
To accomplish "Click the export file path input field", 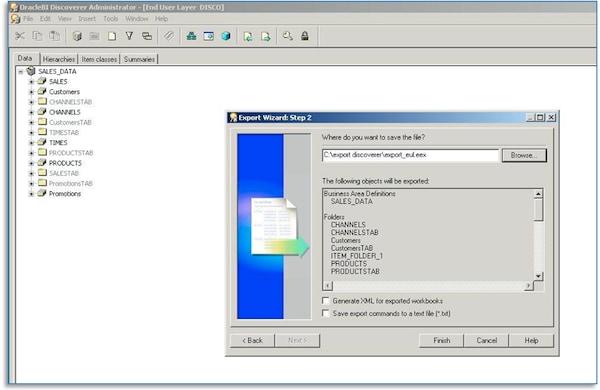I will coord(411,155).
